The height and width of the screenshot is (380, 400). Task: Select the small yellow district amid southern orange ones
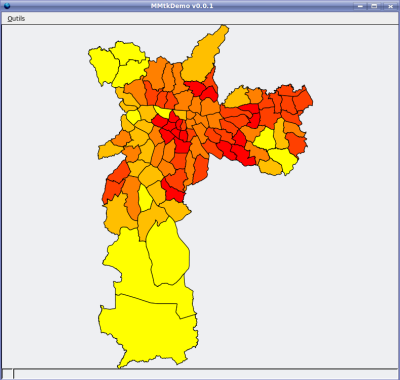[145, 199]
